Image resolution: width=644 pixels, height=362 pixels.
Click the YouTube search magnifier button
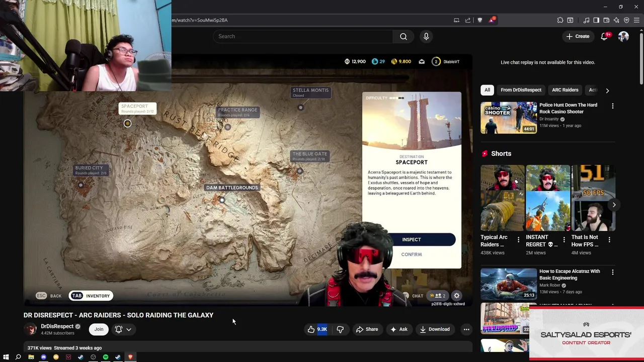[x=404, y=36]
